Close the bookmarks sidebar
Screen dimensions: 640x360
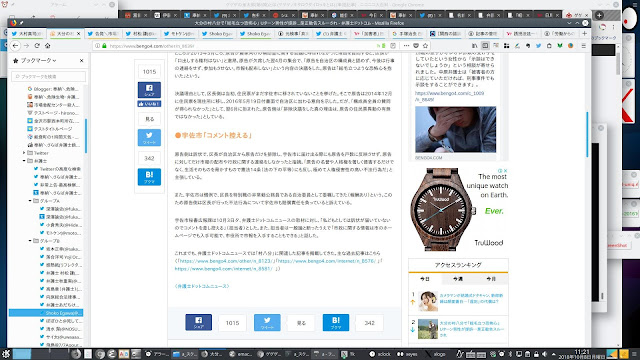81,60
